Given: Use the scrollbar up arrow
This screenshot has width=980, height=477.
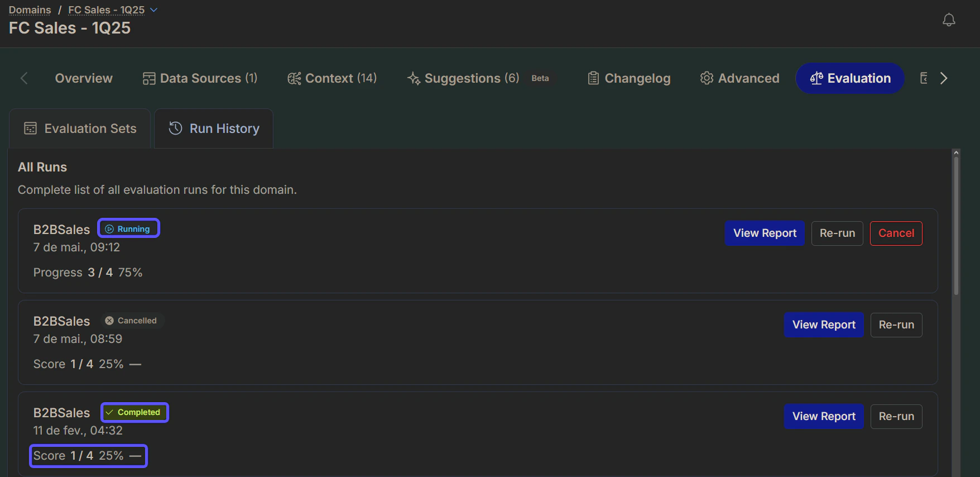Looking at the screenshot, I should [x=956, y=152].
